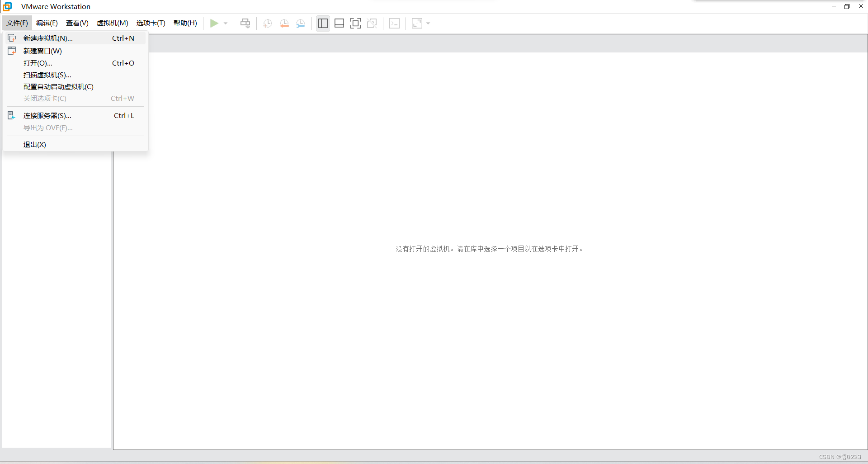Expand the stretch display dropdown arrow
Viewport: 868px width, 464px height.
point(428,24)
